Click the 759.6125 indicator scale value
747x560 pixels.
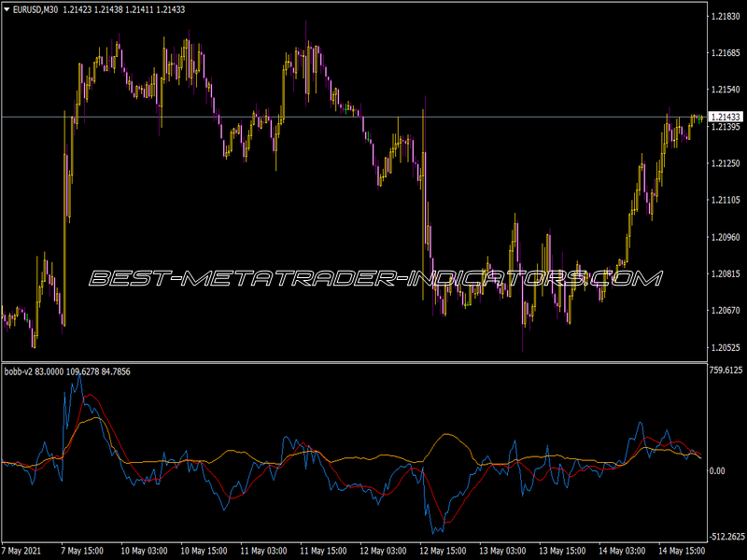pyautogui.click(x=726, y=371)
